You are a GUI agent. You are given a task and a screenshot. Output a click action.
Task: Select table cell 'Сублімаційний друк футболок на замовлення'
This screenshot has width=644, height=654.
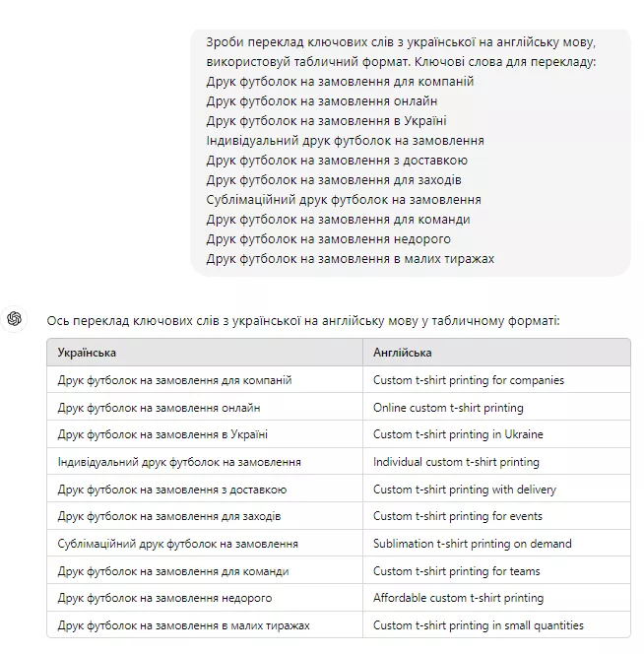click(178, 544)
